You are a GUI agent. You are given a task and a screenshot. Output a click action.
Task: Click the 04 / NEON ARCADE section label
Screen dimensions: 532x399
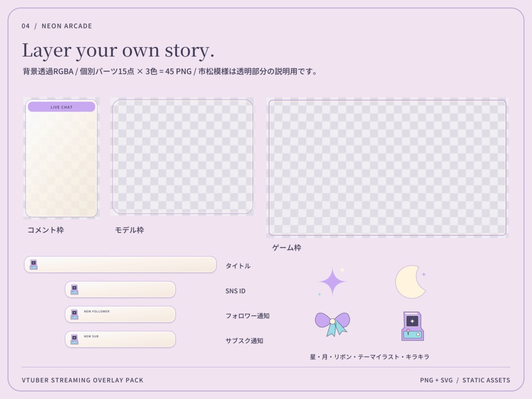click(57, 26)
